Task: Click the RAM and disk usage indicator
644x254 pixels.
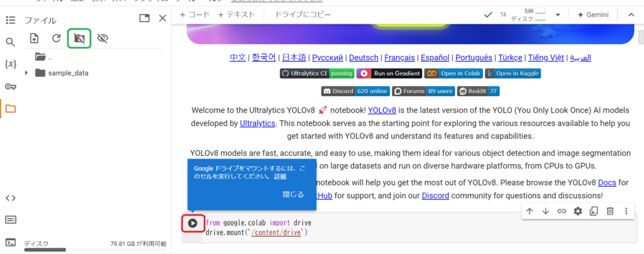Action: (x=528, y=14)
